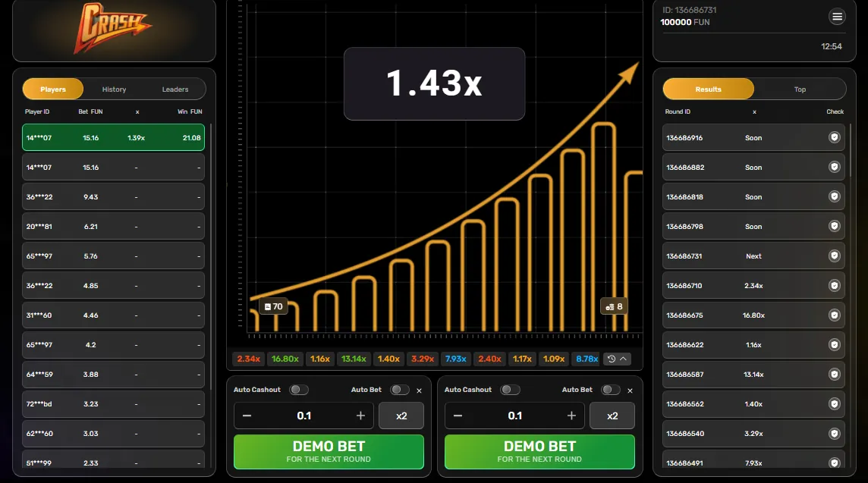Toggle Auto Cashout in the right bet panel

[510, 390]
